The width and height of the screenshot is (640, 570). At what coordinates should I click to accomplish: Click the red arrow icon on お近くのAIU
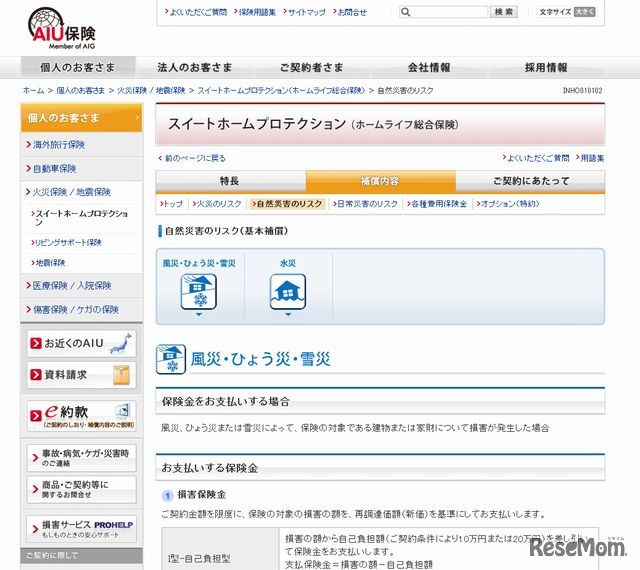tap(36, 343)
